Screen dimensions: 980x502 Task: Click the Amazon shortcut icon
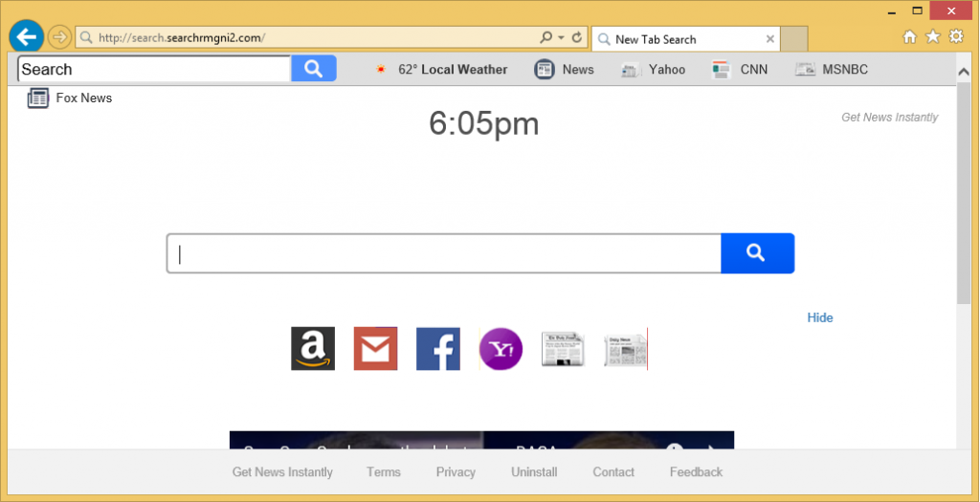click(313, 349)
